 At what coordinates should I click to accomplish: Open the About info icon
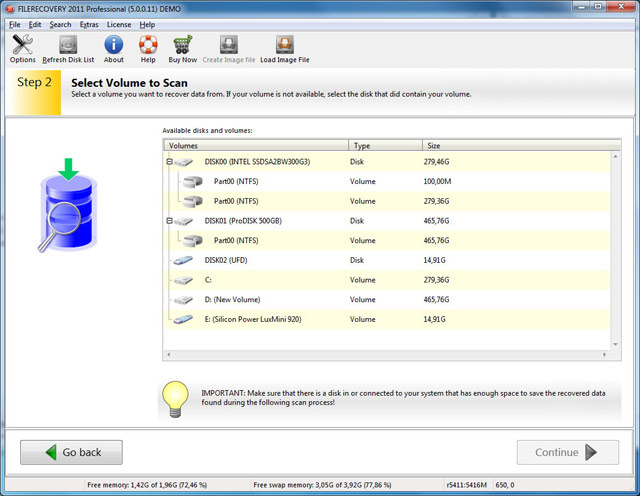(113, 44)
